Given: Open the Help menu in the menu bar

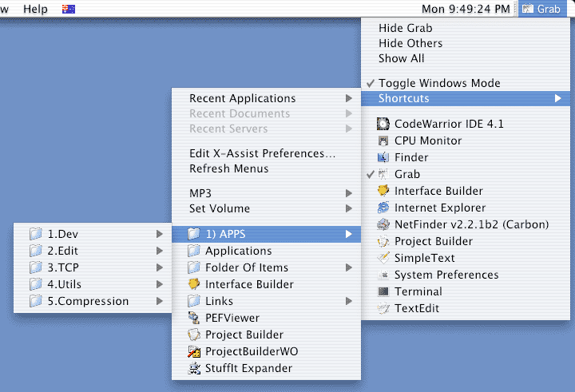Looking at the screenshot, I should [x=35, y=9].
